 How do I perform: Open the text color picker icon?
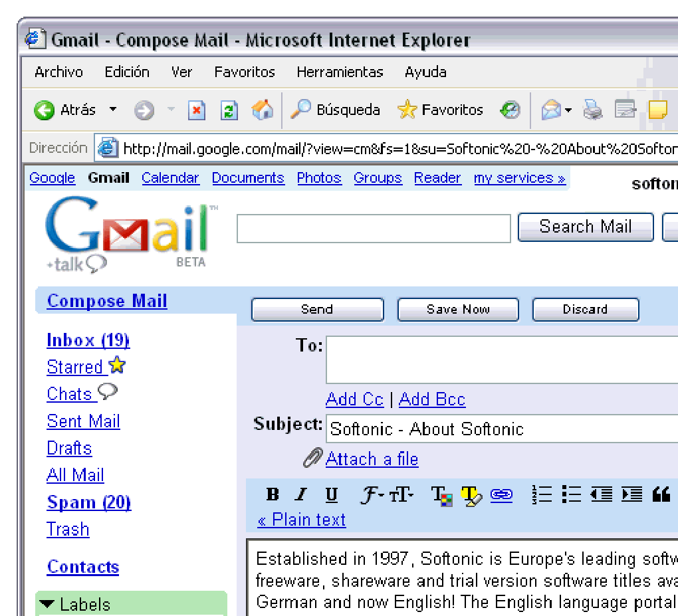tap(441, 496)
